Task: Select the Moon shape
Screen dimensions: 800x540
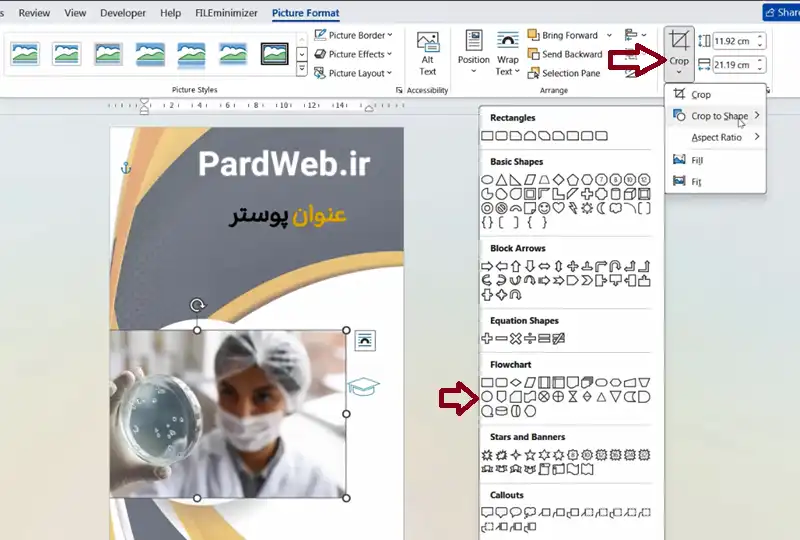Action: pyautogui.click(x=602, y=208)
